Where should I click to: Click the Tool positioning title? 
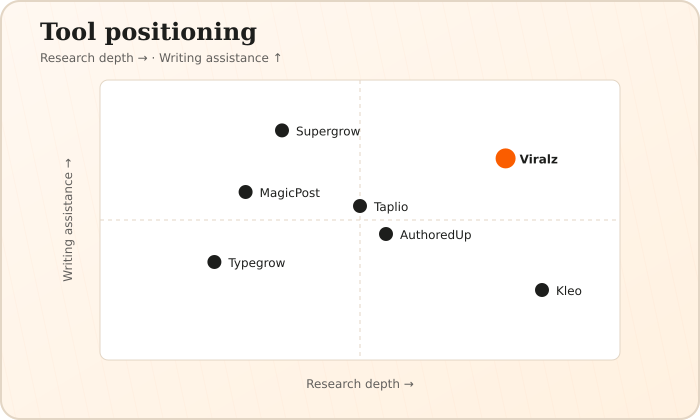coord(148,32)
